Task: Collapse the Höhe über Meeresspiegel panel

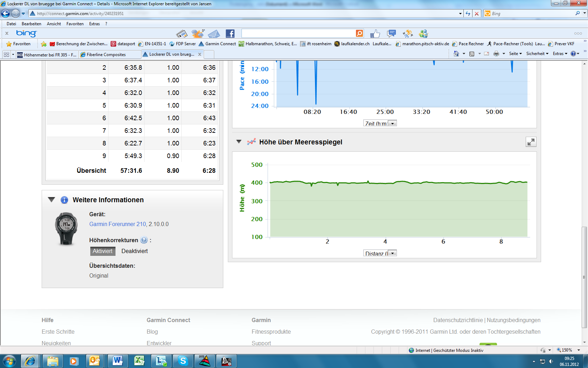Action: (239, 142)
